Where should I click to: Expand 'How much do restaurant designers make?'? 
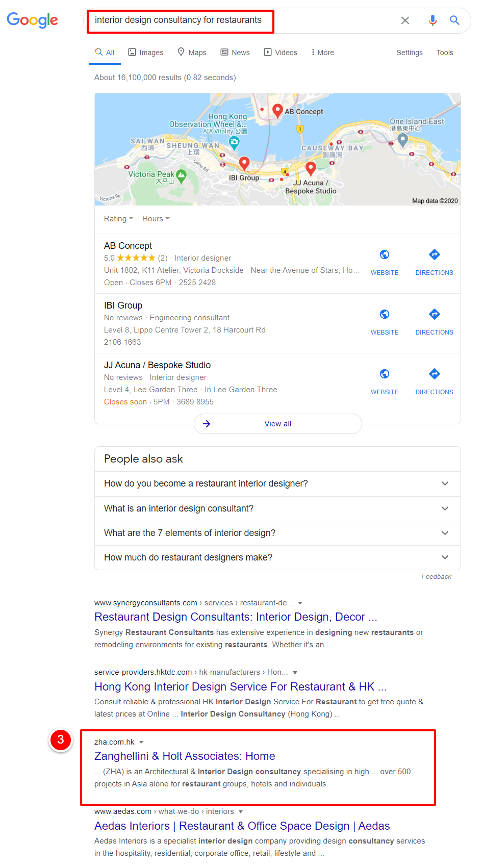point(277,557)
